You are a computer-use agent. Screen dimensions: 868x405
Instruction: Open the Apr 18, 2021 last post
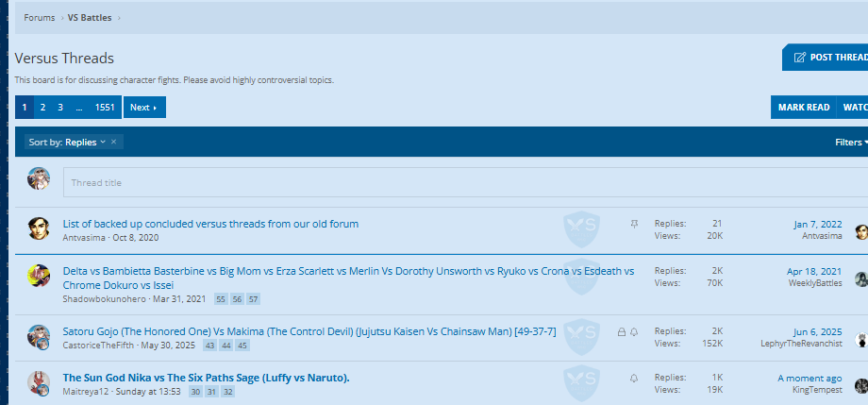coord(814,272)
